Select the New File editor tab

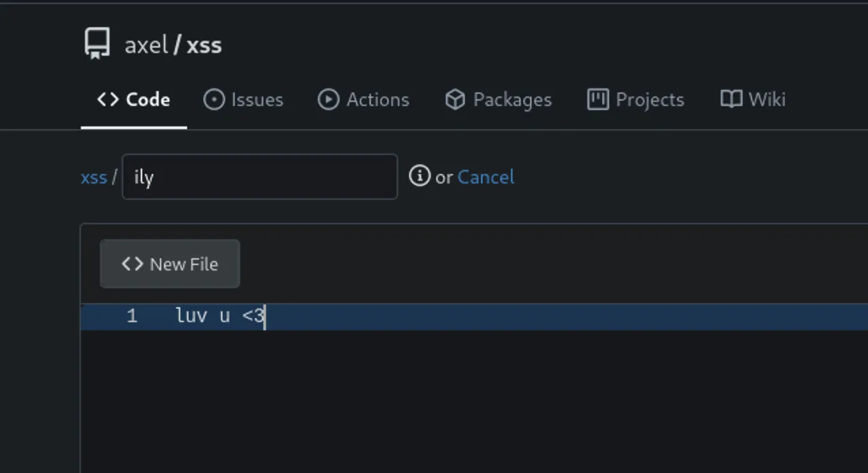click(170, 264)
